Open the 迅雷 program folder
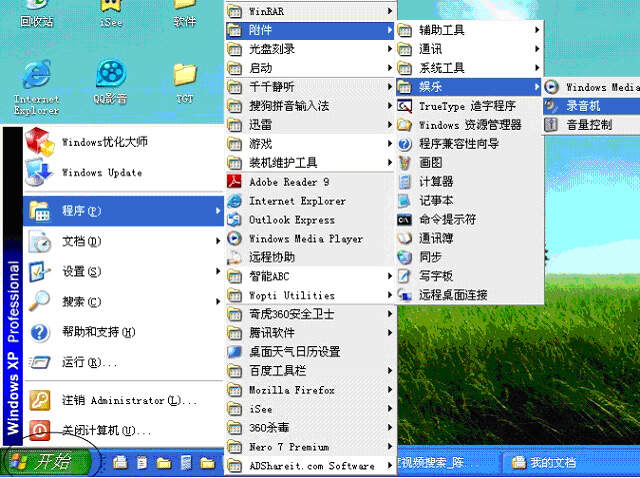The image size is (640, 478). pyautogui.click(x=310, y=125)
